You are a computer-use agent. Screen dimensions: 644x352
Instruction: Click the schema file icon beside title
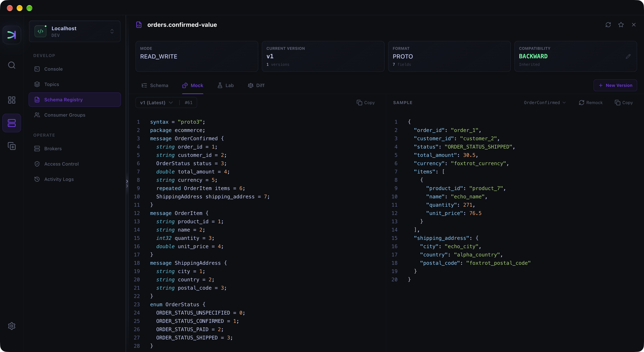tap(139, 25)
